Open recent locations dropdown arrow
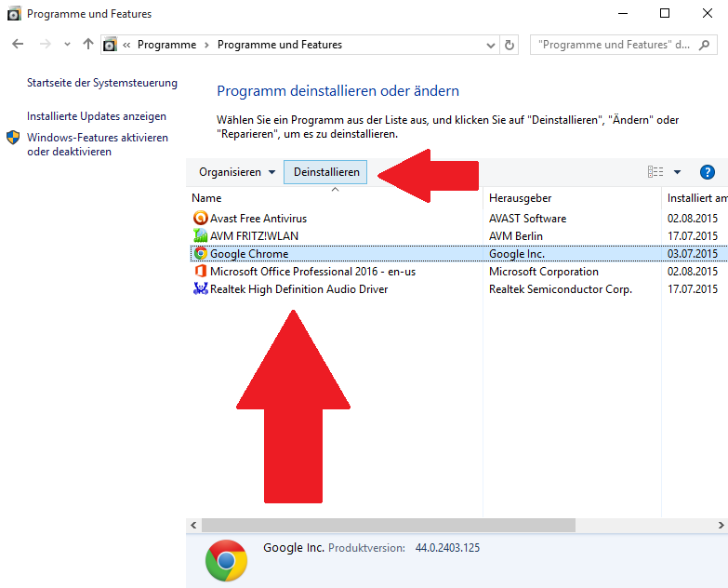The height and width of the screenshot is (588, 728). coord(67,45)
